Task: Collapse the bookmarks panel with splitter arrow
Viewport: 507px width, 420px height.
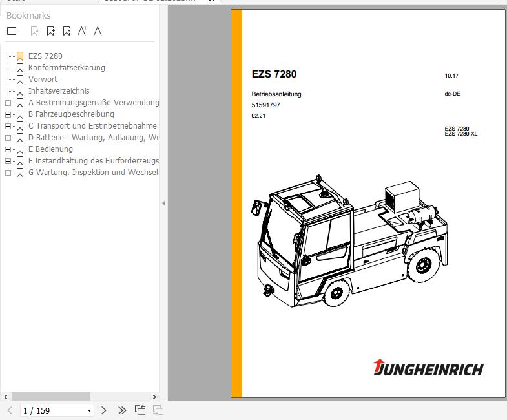Action: [163, 203]
